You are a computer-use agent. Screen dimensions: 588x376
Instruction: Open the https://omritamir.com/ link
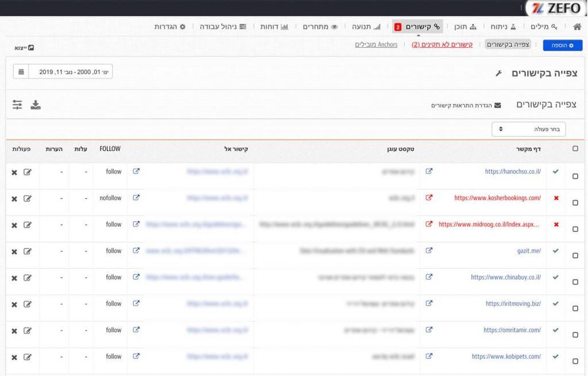(512, 330)
